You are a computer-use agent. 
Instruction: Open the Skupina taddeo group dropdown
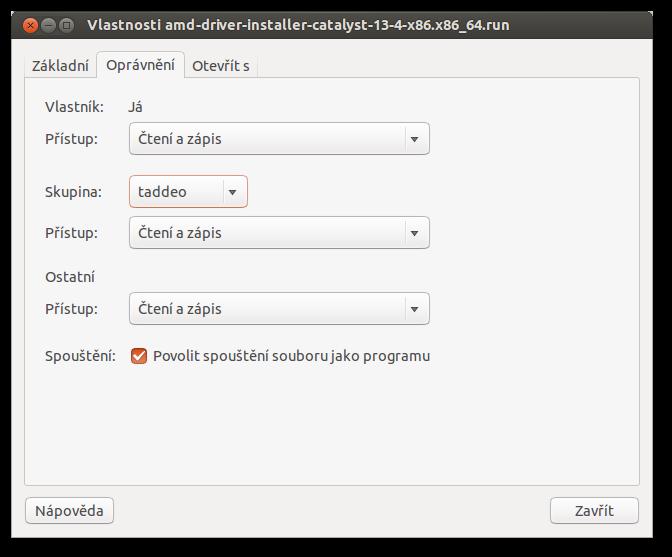pyautogui.click(x=189, y=192)
